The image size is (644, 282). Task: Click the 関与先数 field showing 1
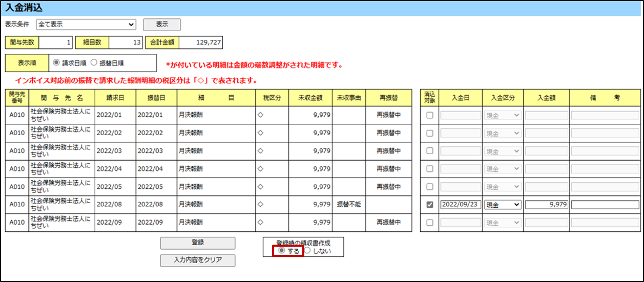point(56,42)
